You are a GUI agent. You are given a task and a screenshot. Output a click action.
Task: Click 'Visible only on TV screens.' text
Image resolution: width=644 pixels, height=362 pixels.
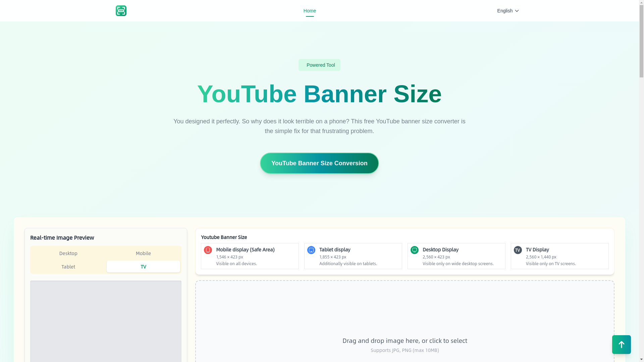pos(551,264)
